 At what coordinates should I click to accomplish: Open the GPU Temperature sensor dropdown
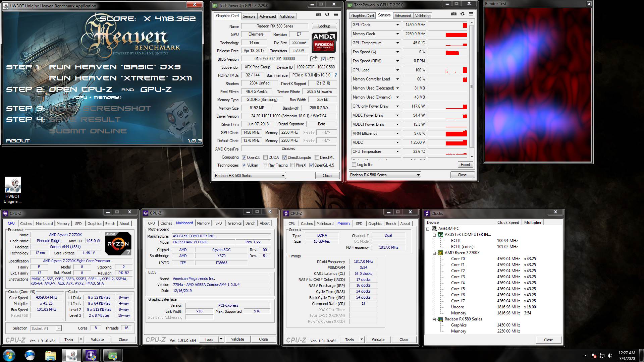pyautogui.click(x=397, y=43)
